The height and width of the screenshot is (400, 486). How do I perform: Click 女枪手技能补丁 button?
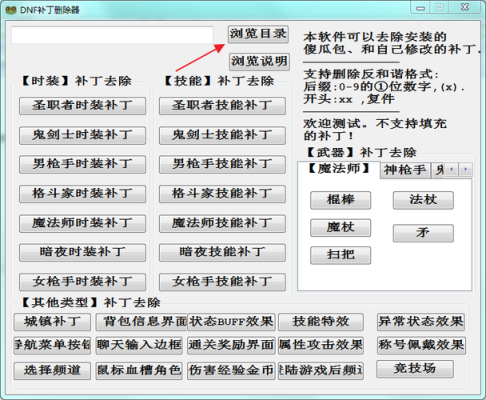click(x=222, y=282)
